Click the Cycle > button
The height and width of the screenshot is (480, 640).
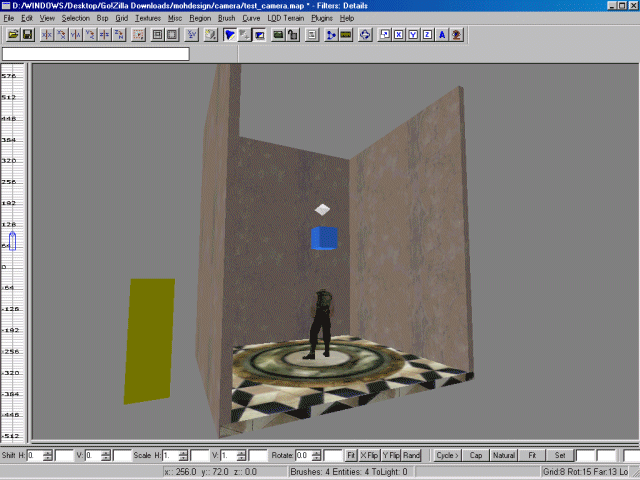447,455
